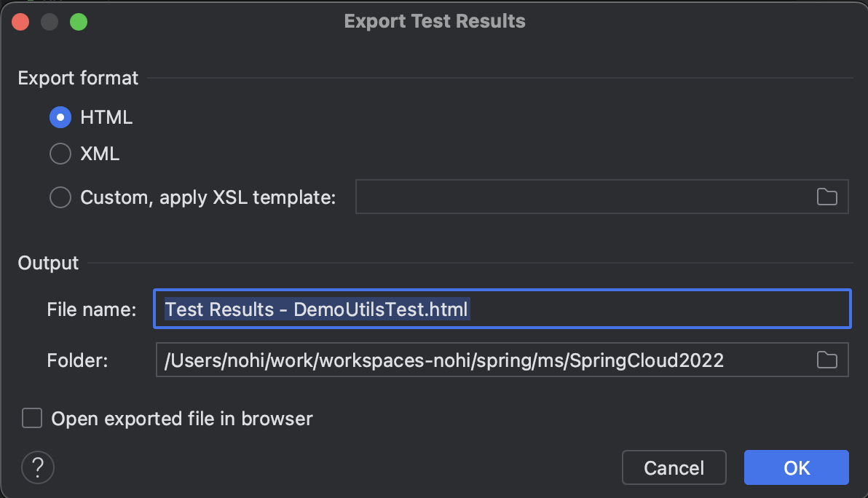This screenshot has width=868, height=498.
Task: Click the 'Output' section heading
Action: click(x=48, y=263)
